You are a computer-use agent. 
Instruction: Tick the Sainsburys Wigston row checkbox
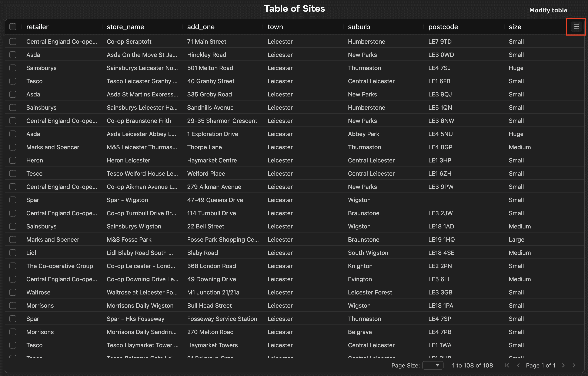[13, 226]
